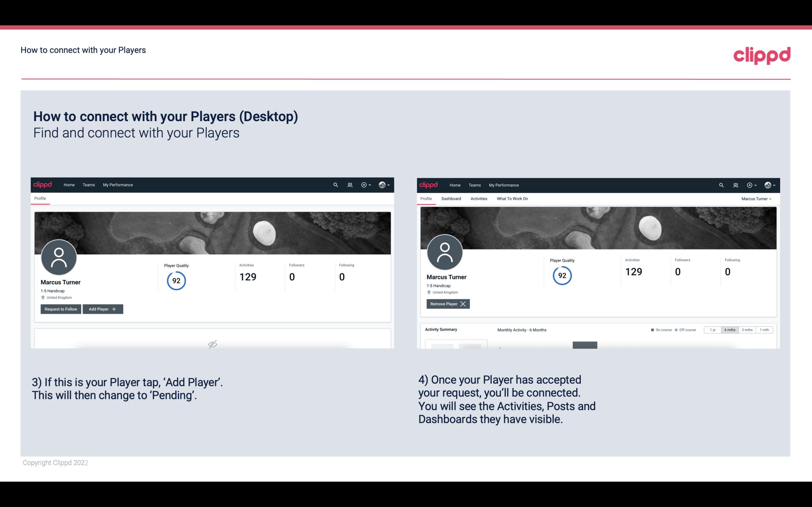Click the Clippd logo in right panel nav
This screenshot has width=812, height=507.
point(429,184)
